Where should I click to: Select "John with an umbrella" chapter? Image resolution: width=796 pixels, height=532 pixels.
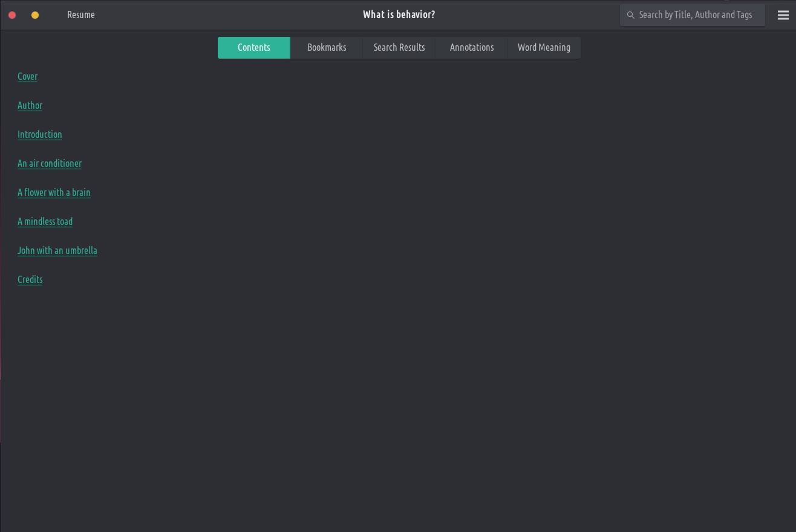[x=57, y=251]
